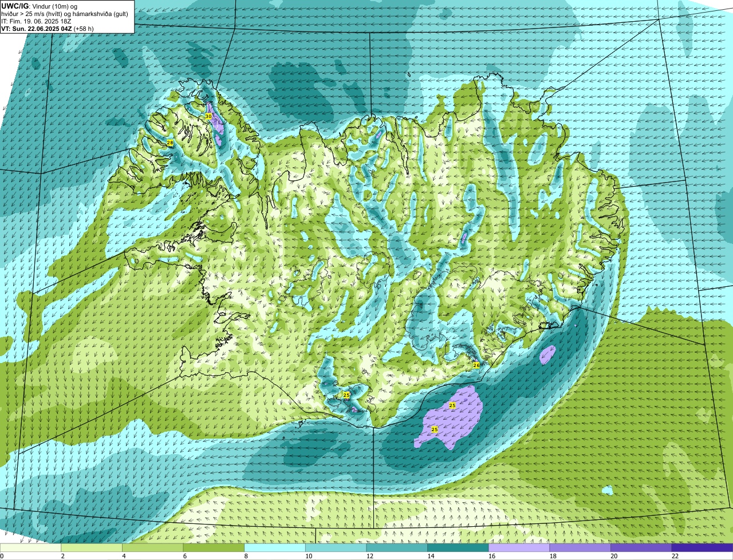Choose the 10–12 m/s turquoise legend swatch
Screen dimensions: 733x560
pos(336,547)
